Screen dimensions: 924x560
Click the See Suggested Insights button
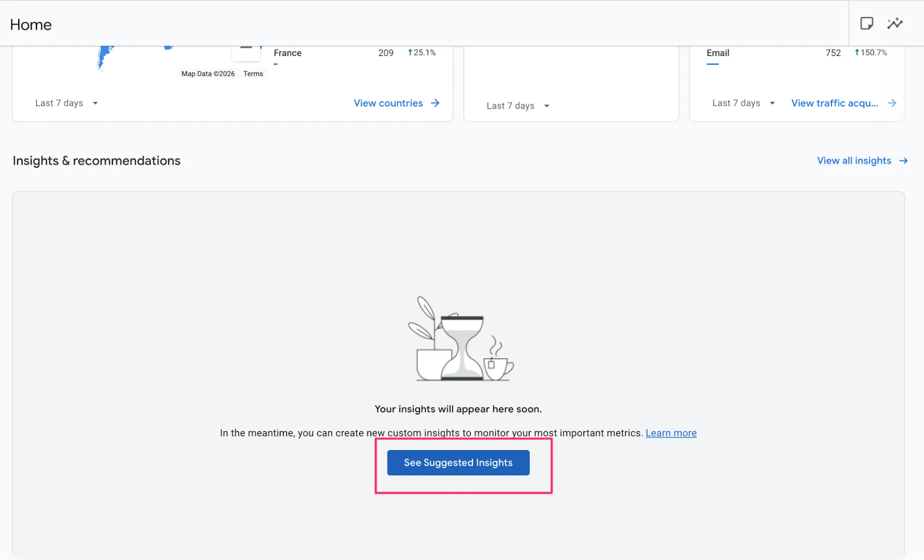(458, 463)
